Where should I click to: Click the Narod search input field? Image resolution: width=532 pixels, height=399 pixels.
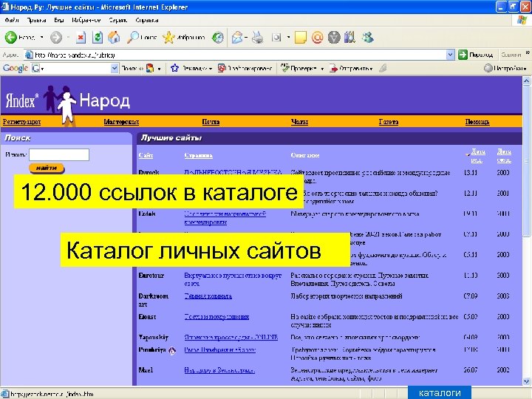tap(59, 154)
